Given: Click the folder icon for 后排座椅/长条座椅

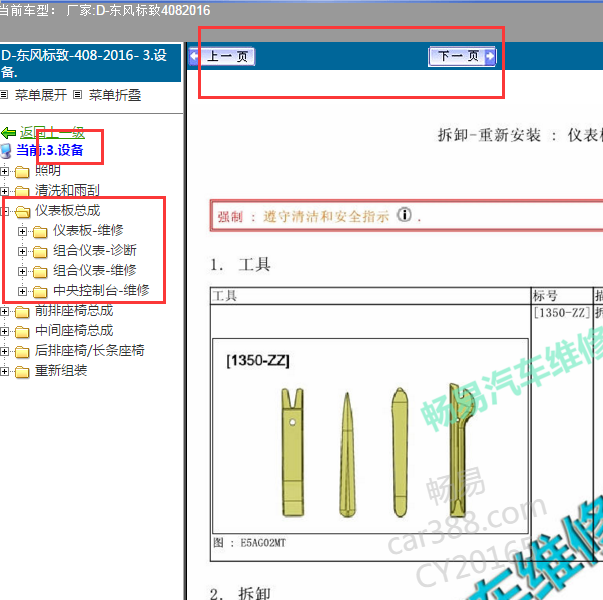Looking at the screenshot, I should coord(22,352).
